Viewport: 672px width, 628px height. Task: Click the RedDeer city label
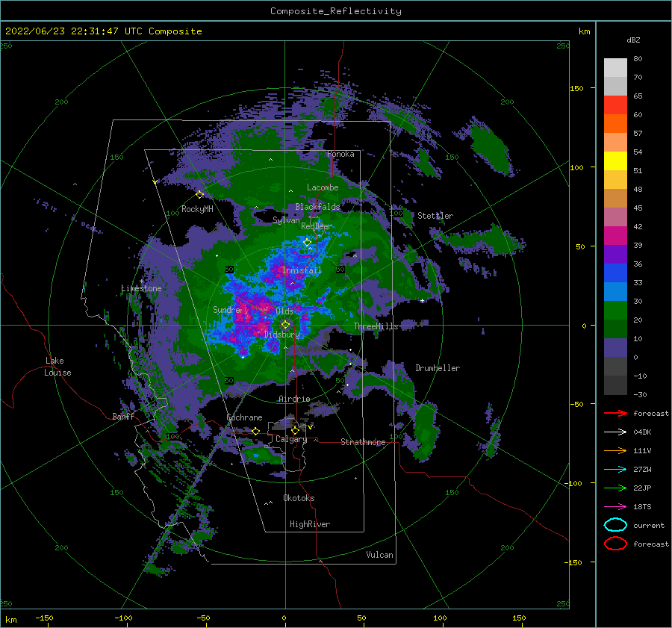tap(317, 226)
